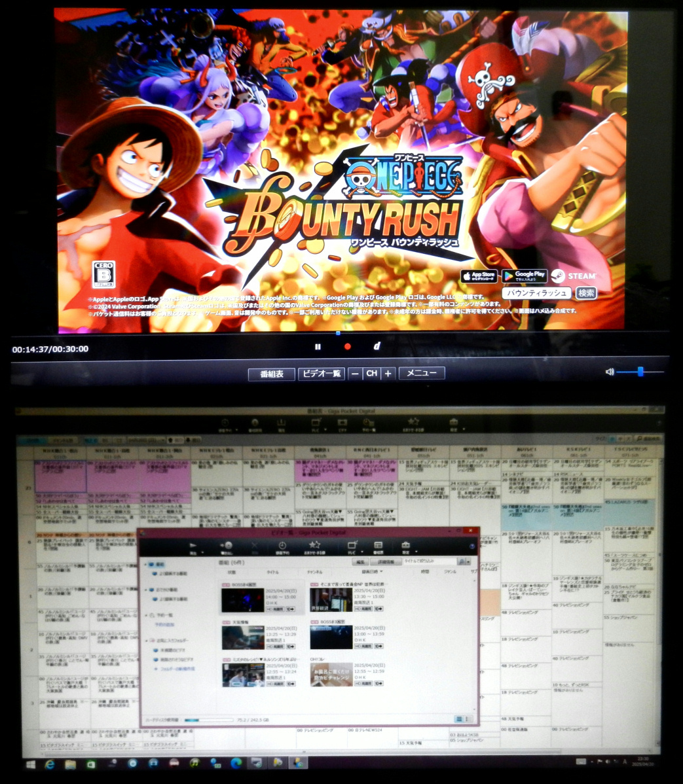
Task: Collapse the おでかけ番組 tree node
Action: 145,590
